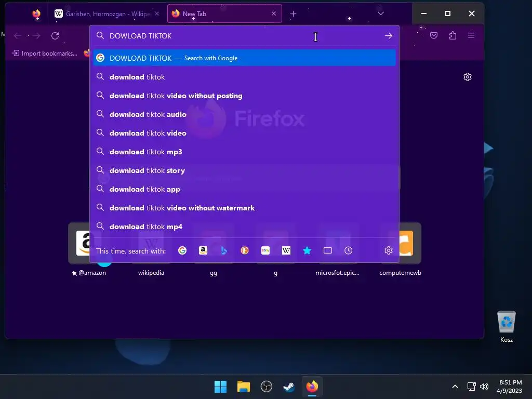Close the New Tab tab
This screenshot has height=399, width=532.
coord(274,14)
